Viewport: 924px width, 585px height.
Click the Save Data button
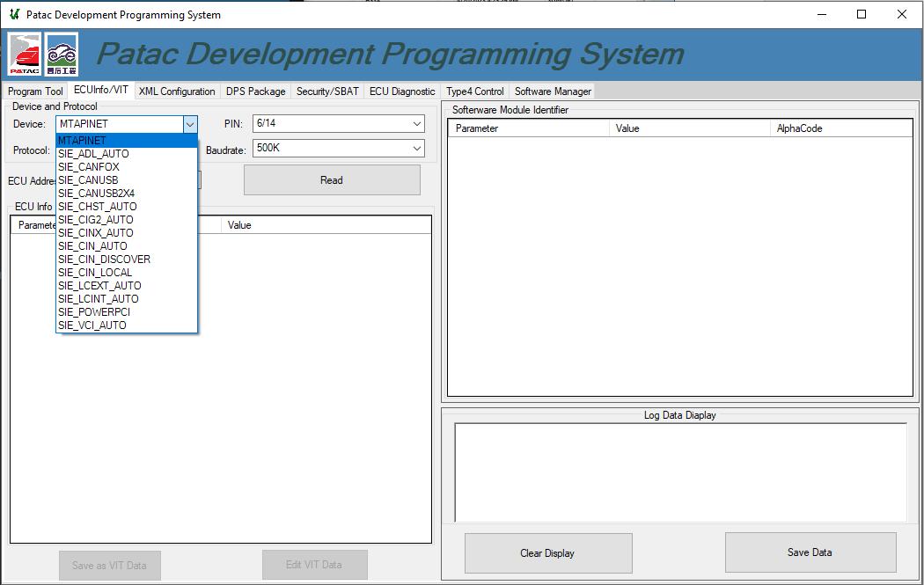(809, 552)
